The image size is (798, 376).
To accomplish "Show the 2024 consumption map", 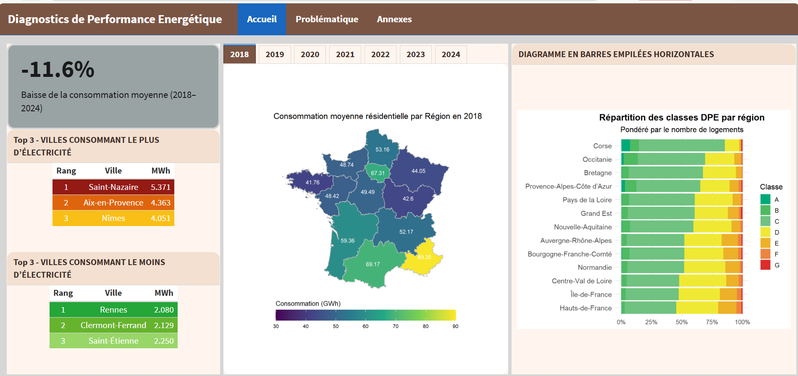I will (451, 54).
